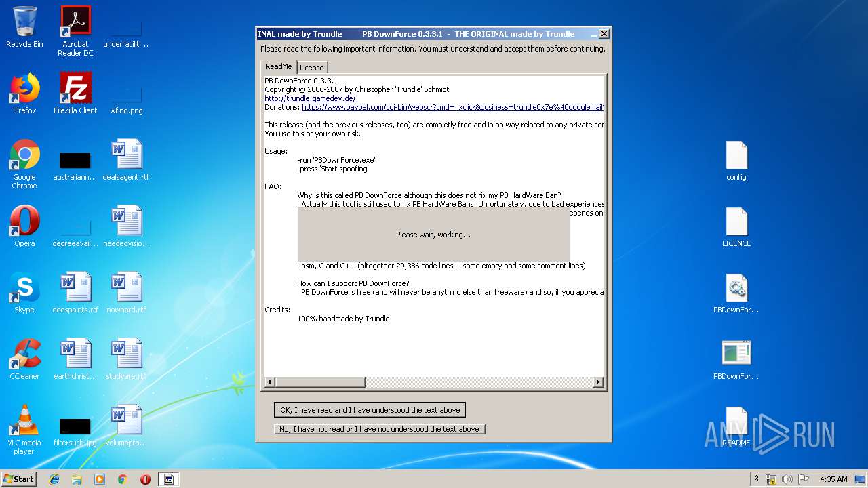Select PB DownForce taskbar window button
Image resolution: width=868 pixels, height=488 pixels.
point(169,479)
